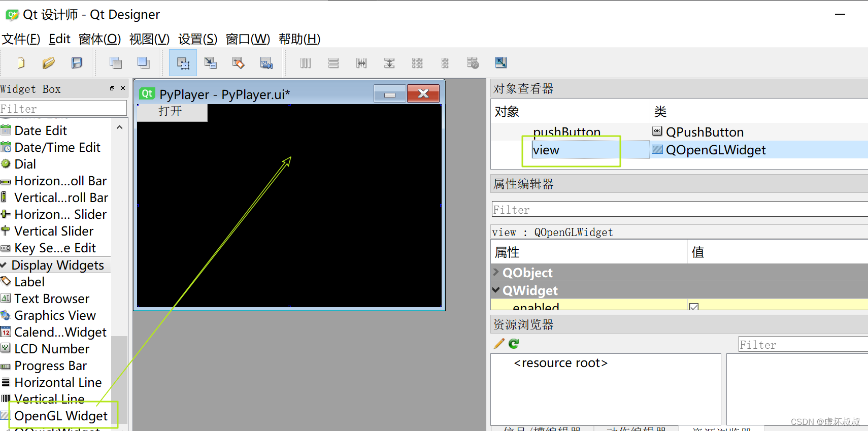Select Label widget
868x431 pixels.
point(29,282)
